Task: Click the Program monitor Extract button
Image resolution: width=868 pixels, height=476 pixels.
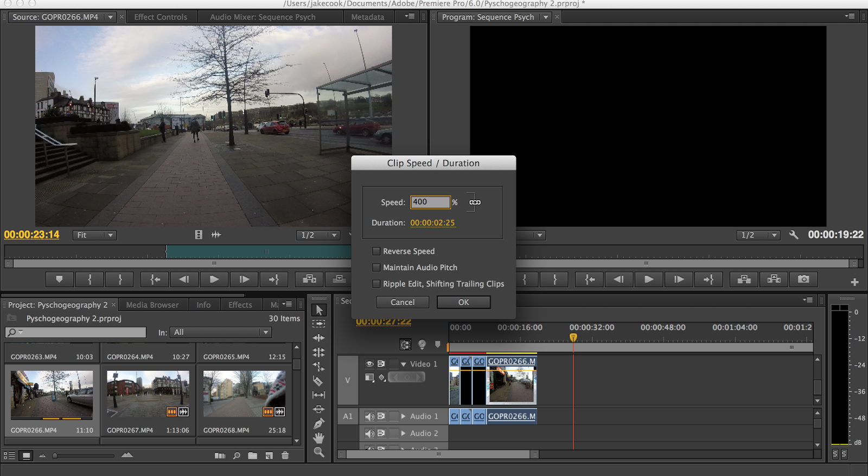Action: (x=774, y=279)
